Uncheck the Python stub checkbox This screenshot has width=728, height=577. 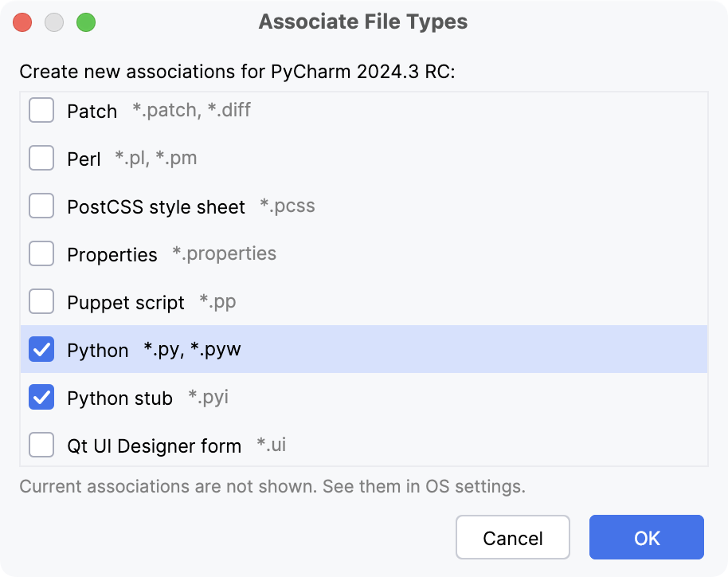tap(41, 397)
